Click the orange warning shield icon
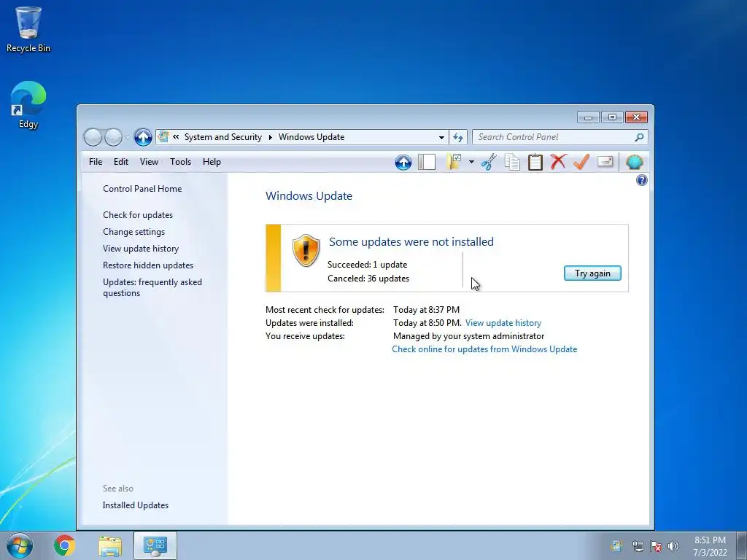Image resolution: width=747 pixels, height=560 pixels. (x=306, y=251)
